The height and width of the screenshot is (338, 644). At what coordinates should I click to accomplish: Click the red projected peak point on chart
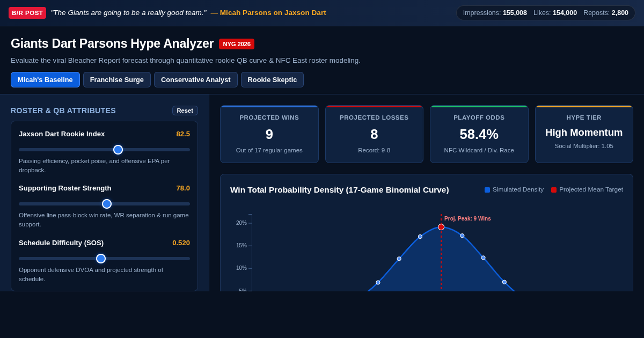pyautogui.click(x=441, y=227)
